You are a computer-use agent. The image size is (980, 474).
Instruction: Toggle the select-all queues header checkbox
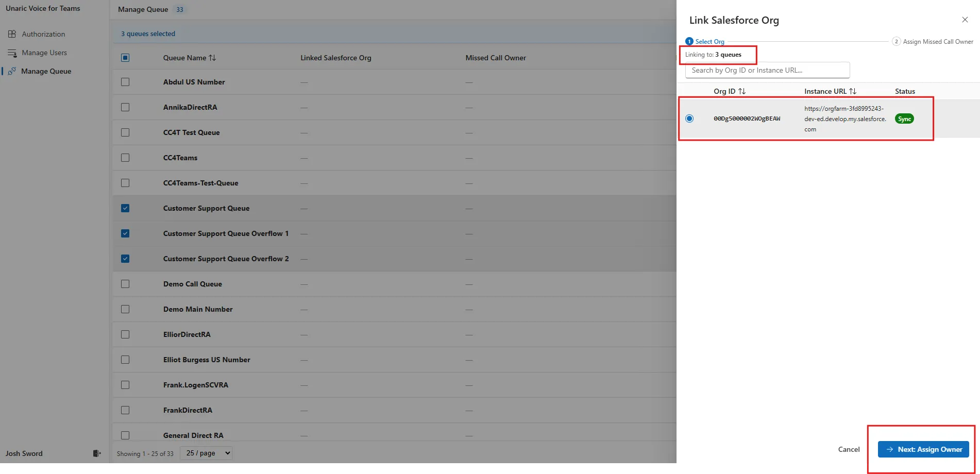tap(125, 58)
